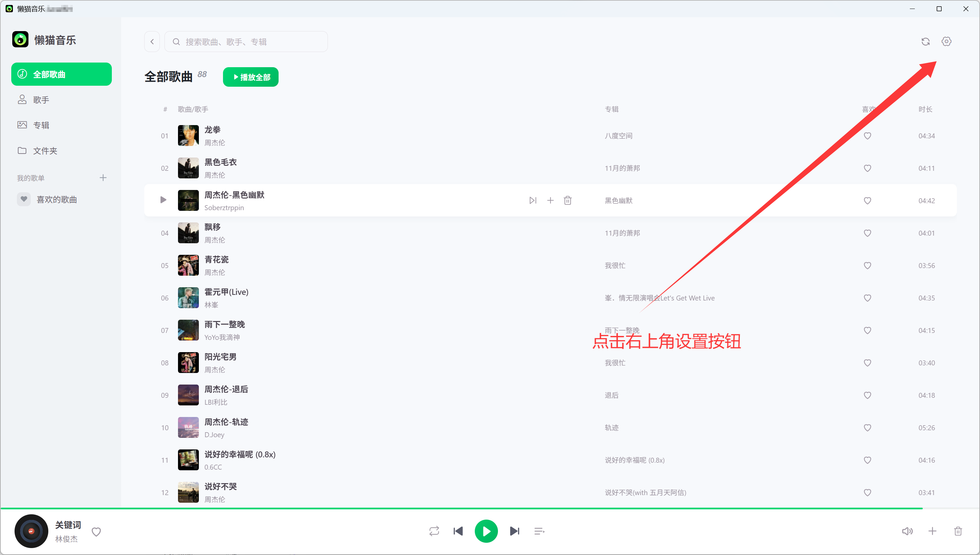This screenshot has height=555, width=980.
Task: Toggle the repeat mode icon
Action: point(434,531)
